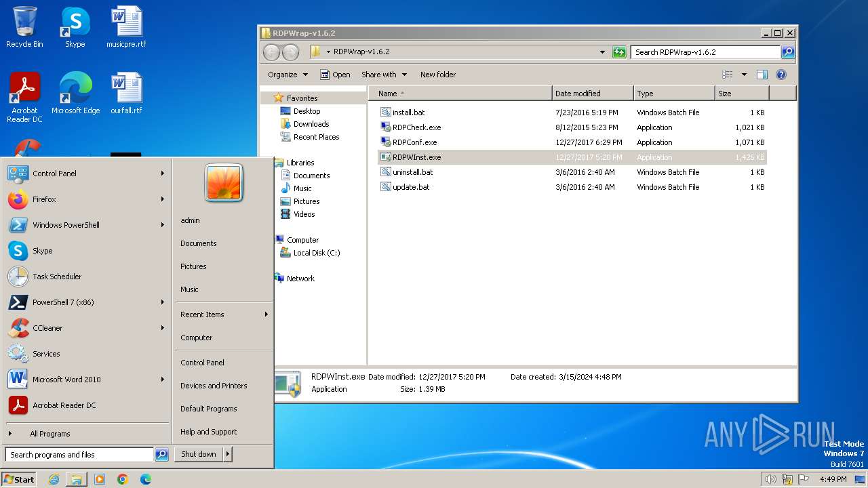Open the Organize dropdown menu
This screenshot has width=868, height=488.
(x=288, y=75)
